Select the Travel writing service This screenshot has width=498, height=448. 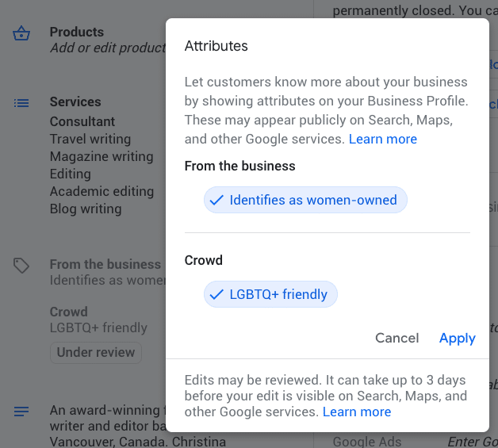[90, 139]
